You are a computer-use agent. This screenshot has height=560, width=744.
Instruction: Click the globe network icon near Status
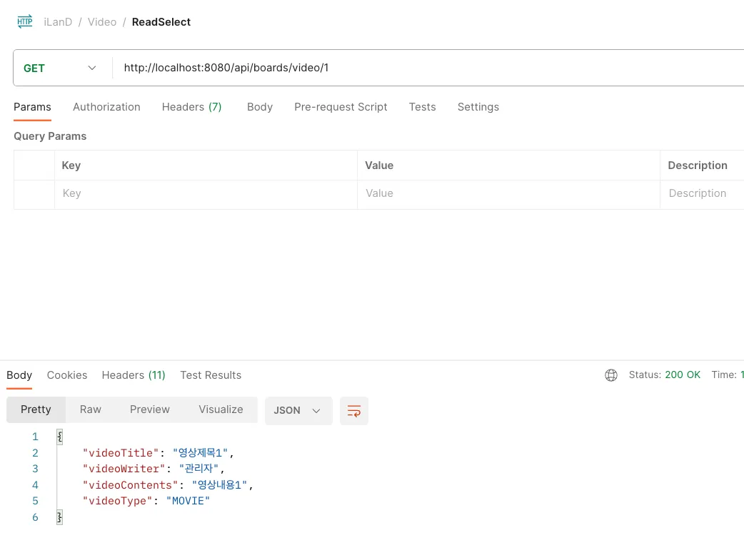[x=611, y=375]
